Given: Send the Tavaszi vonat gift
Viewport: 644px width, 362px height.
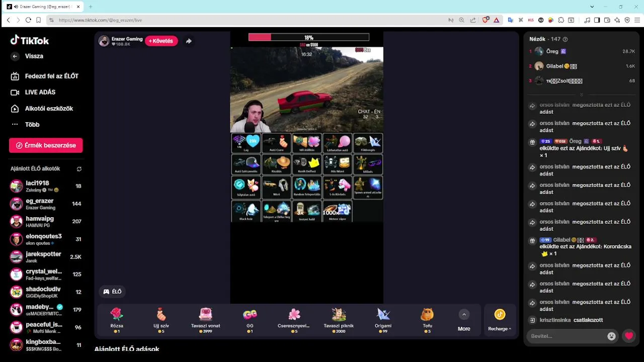Looking at the screenshot, I should click(x=205, y=321).
